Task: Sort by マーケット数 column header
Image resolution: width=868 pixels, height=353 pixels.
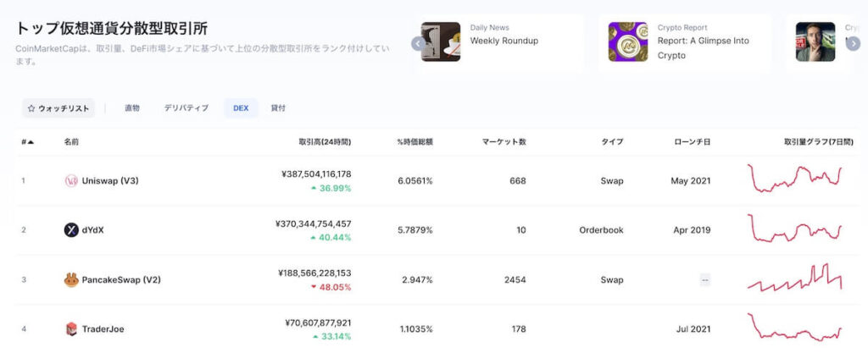Action: click(x=504, y=142)
